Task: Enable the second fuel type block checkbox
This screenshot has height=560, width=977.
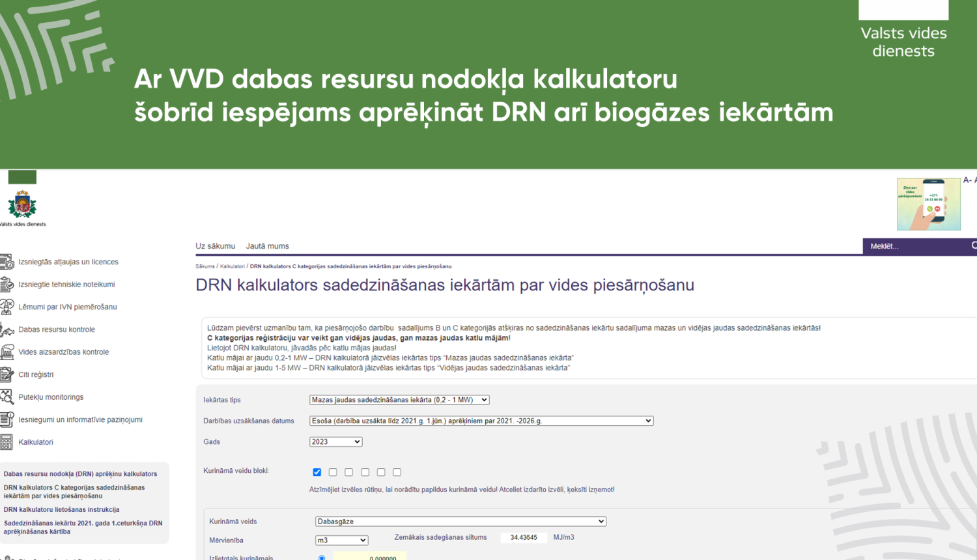Action: 333,471
